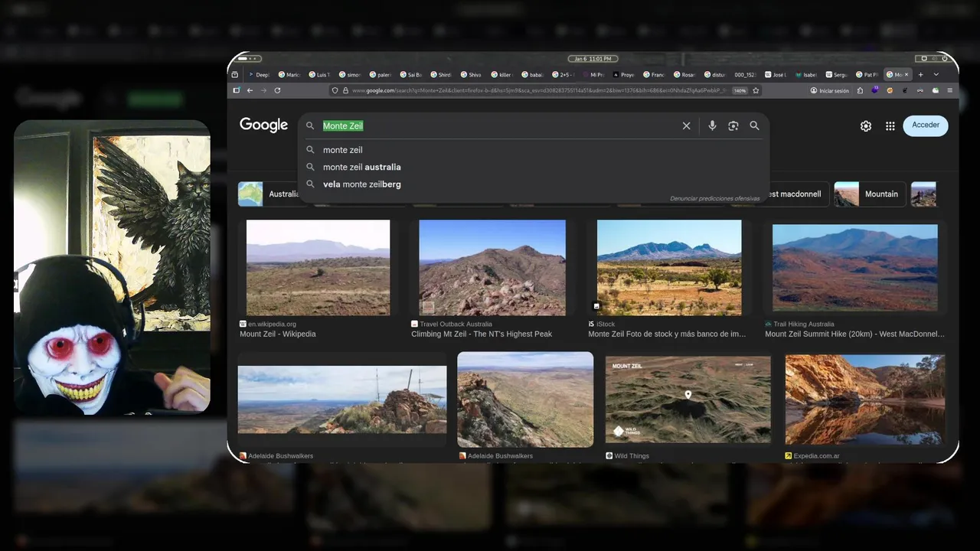Reset the 140% zoom level badge

pyautogui.click(x=740, y=90)
